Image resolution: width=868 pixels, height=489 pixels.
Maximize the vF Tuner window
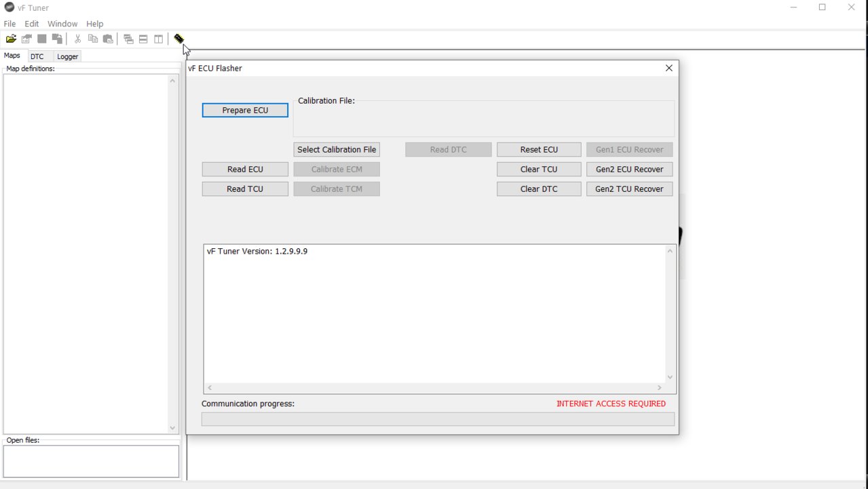pyautogui.click(x=823, y=7)
